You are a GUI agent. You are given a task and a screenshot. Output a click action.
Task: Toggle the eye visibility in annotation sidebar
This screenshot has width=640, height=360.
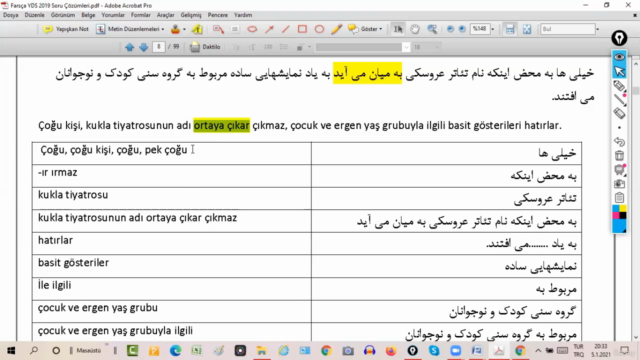pyautogui.click(x=619, y=57)
